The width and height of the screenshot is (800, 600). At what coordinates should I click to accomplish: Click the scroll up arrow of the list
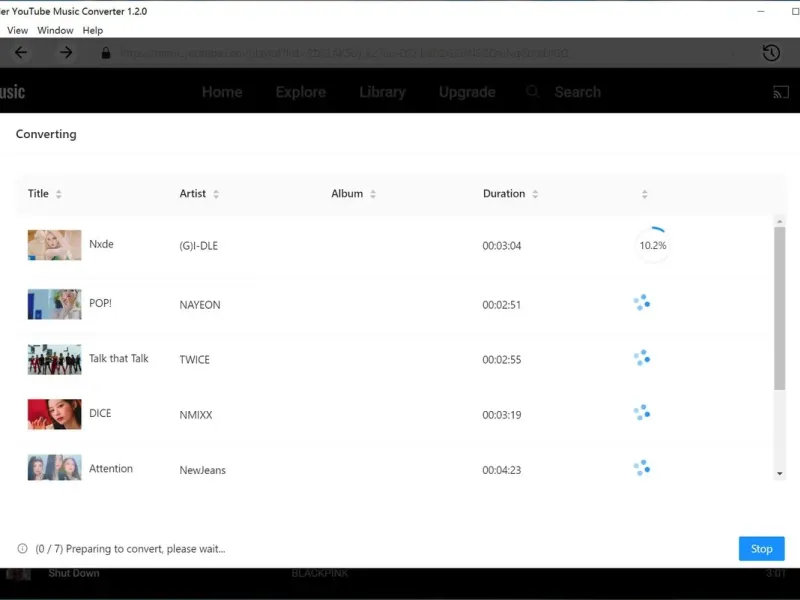click(779, 221)
